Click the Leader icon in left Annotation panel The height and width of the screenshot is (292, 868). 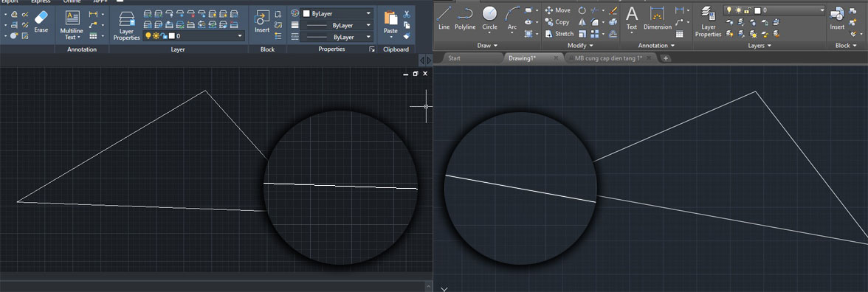93,25
